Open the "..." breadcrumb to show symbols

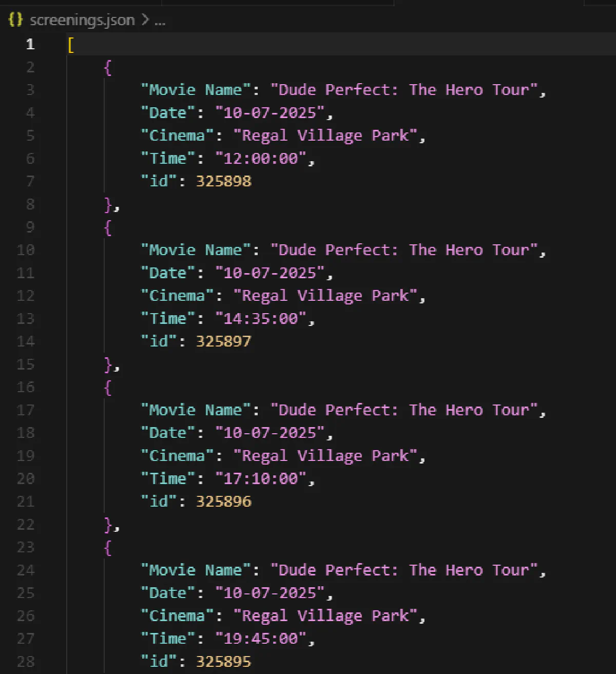(160, 21)
